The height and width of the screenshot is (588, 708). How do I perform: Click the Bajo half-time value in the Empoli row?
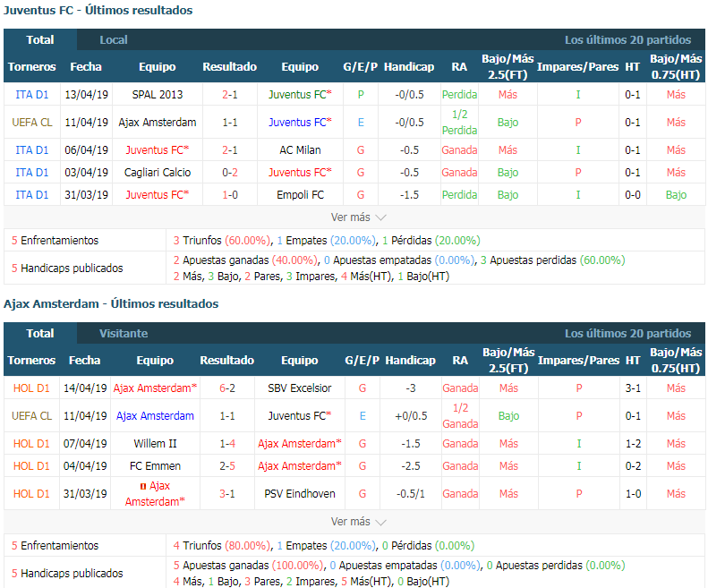point(676,194)
